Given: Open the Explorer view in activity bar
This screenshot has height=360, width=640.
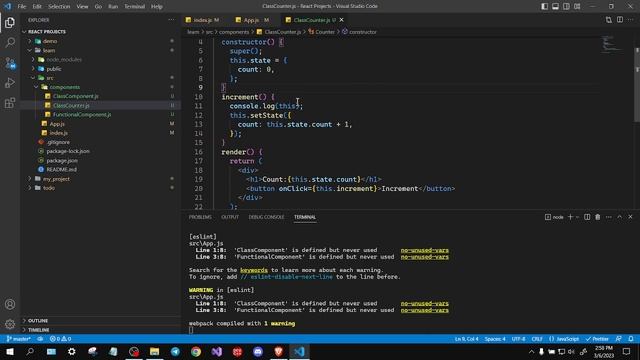Looking at the screenshot, I should pyautogui.click(x=10, y=22).
